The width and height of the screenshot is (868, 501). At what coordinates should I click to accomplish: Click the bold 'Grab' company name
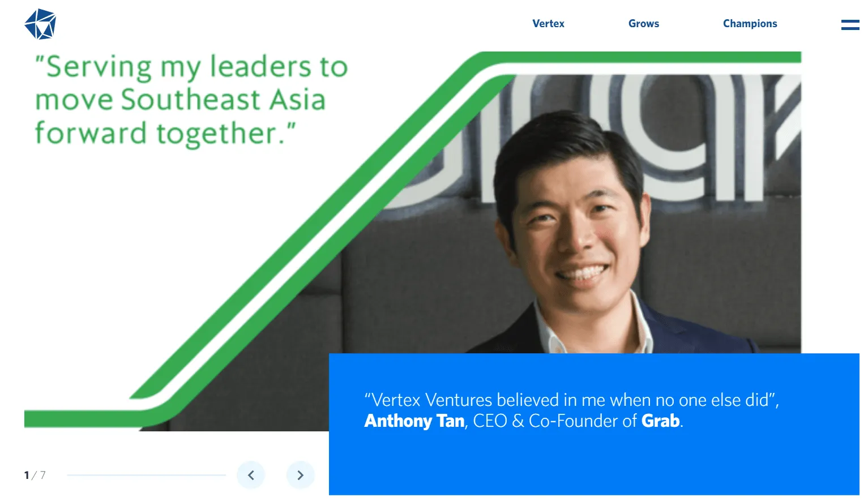click(660, 421)
